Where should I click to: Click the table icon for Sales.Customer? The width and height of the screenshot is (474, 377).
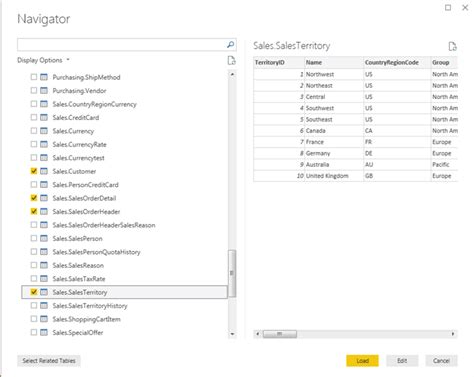pos(44,171)
